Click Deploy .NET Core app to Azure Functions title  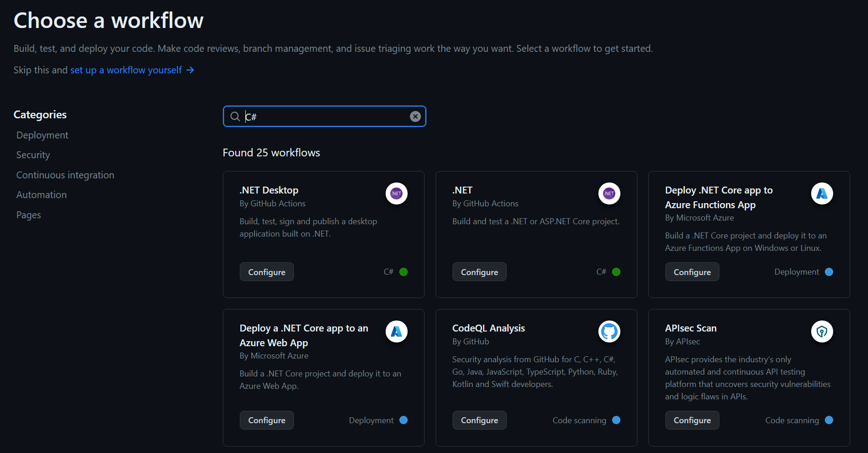tap(719, 198)
